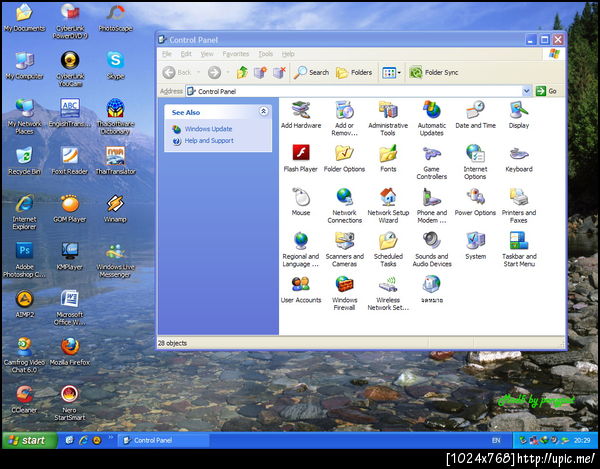Open Wireless Network Setup icon
Image resolution: width=600 pixels, height=469 pixels.
[x=388, y=293]
